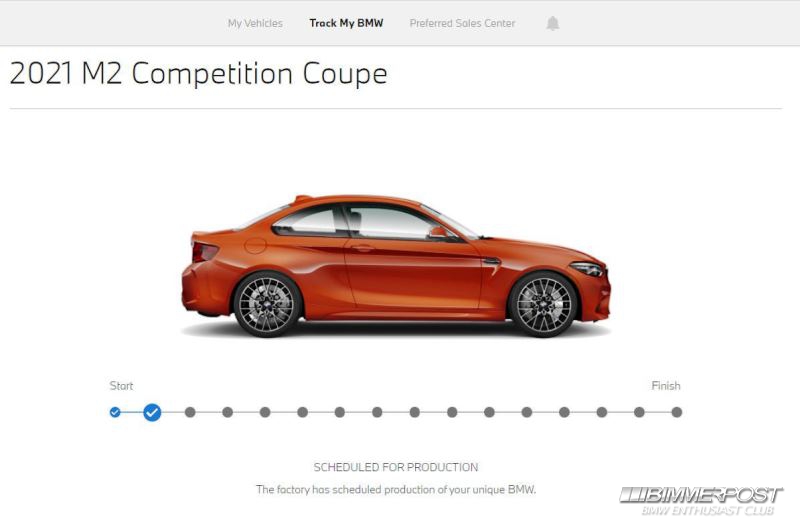Viewport: 800px width, 524px height.
Task: Open the My Vehicles tab
Action: tap(255, 23)
